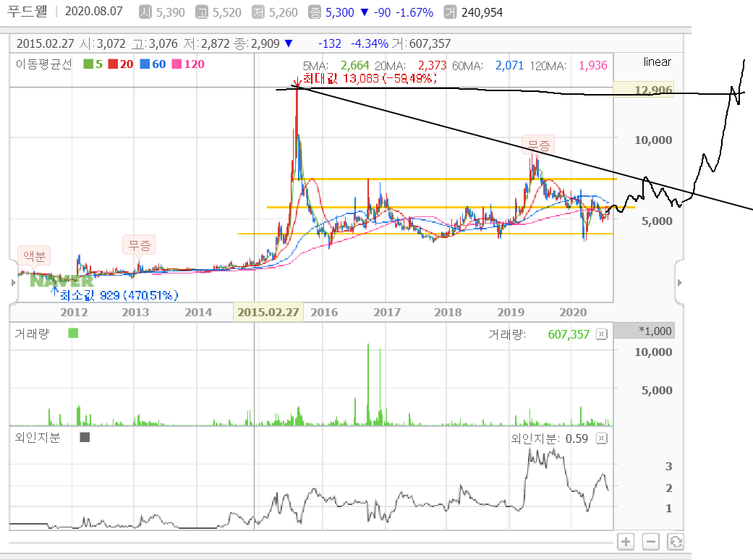
Task: Click the 거래량 green legend square
Action: 73,333
